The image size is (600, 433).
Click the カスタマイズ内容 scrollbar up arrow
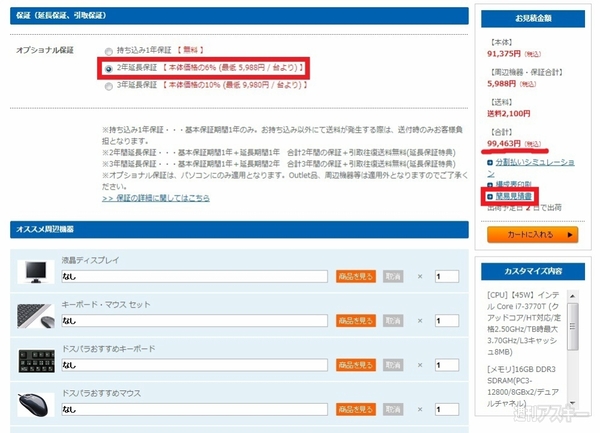[x=572, y=296]
